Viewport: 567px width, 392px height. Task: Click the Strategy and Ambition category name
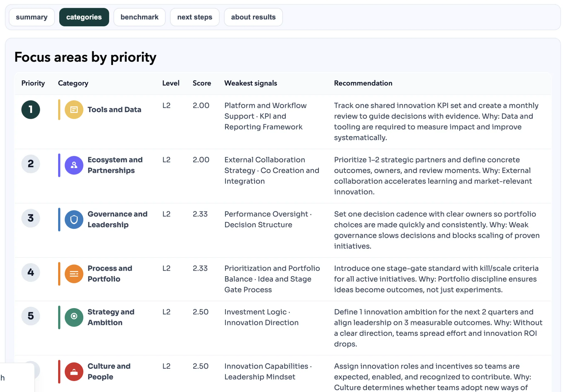click(x=111, y=317)
